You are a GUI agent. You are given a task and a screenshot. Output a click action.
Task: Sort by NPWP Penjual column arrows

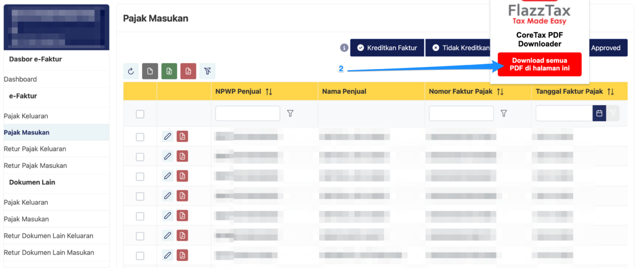tap(269, 92)
